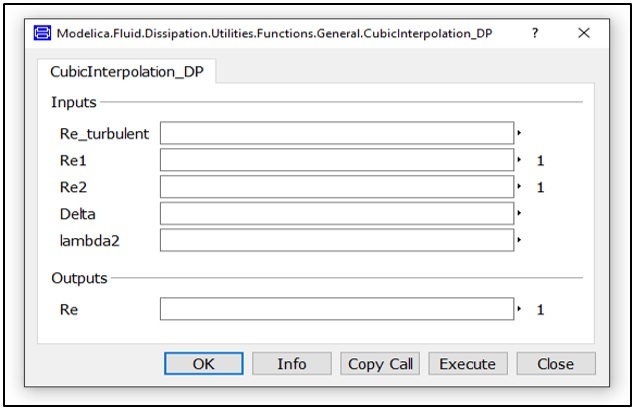Open the arrow menu beside Re1
This screenshot has height=410, width=636.
(519, 159)
